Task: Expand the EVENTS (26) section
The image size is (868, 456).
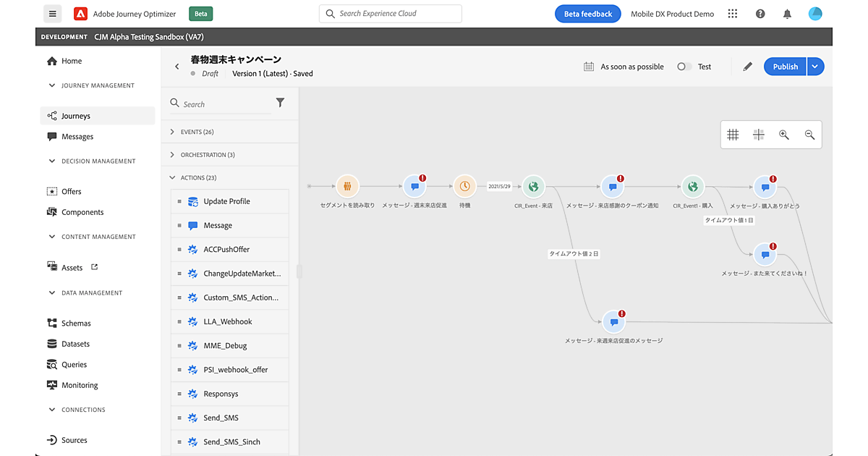Action: (172, 132)
